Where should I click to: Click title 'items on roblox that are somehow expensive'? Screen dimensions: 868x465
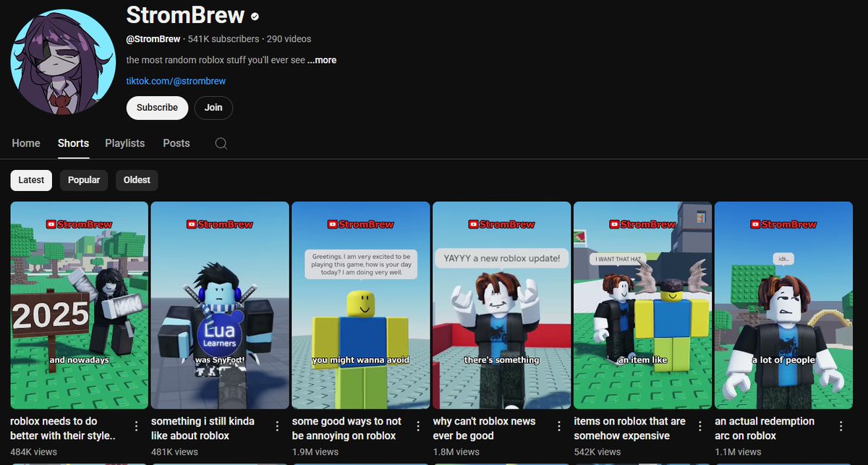point(630,428)
